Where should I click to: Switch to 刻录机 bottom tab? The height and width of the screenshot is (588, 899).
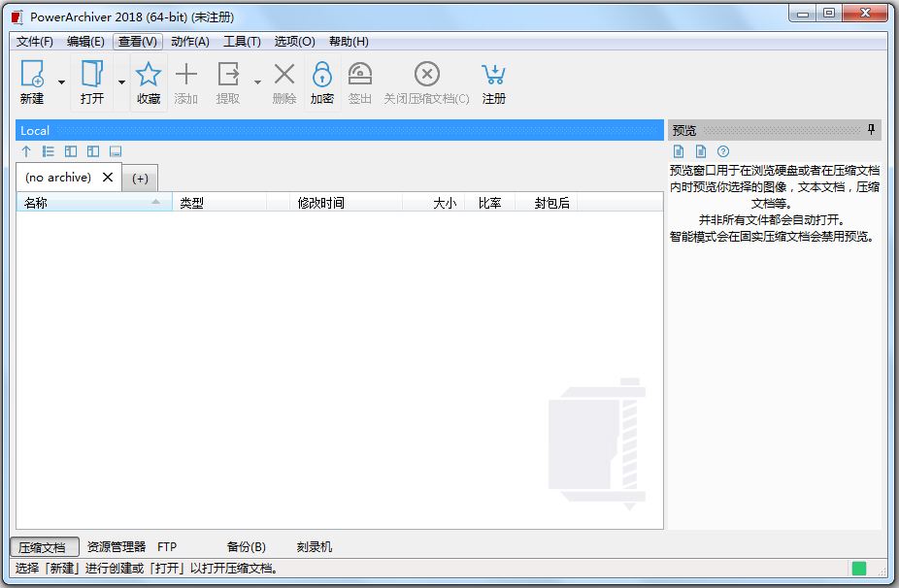pos(315,546)
